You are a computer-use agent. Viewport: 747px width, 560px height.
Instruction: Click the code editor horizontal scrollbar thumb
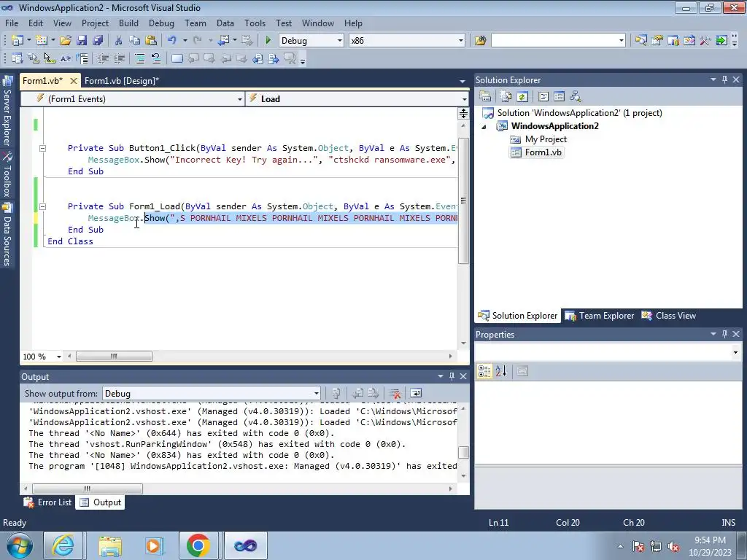114,356
